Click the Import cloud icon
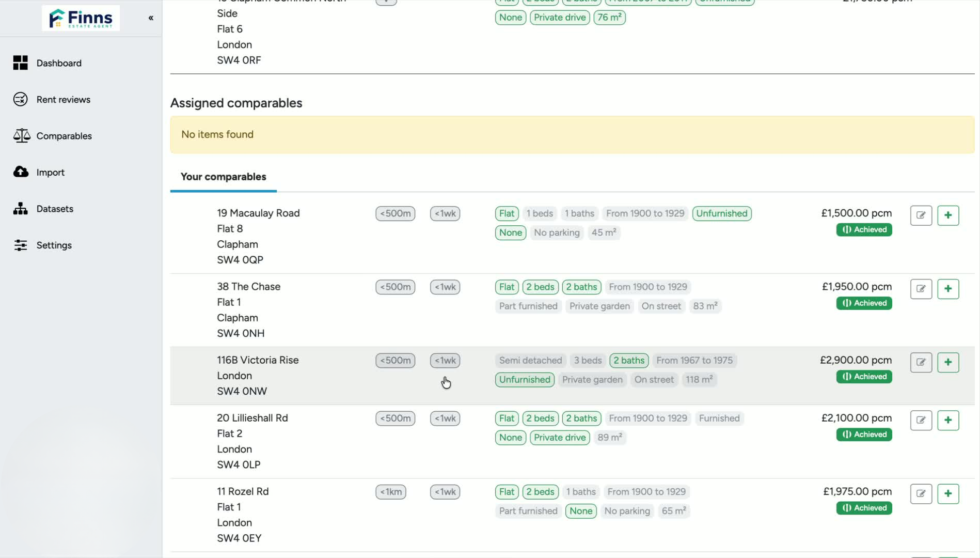The height and width of the screenshot is (558, 980). pyautogui.click(x=21, y=172)
